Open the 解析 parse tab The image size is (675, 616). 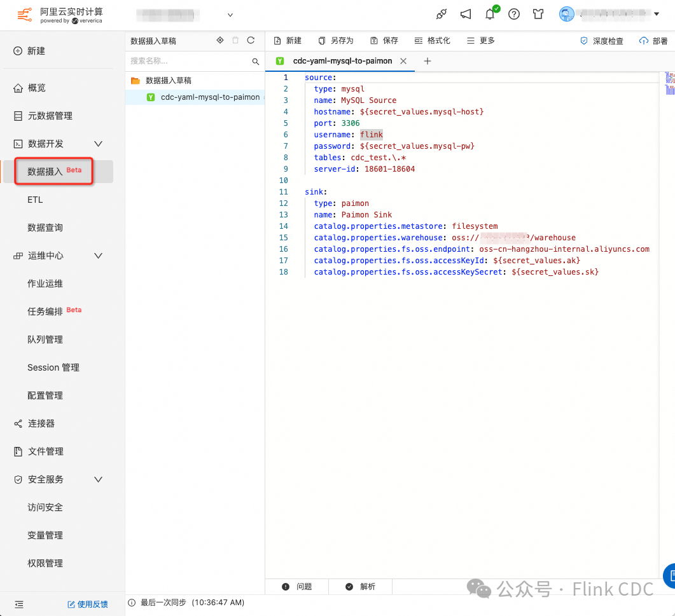click(x=361, y=587)
